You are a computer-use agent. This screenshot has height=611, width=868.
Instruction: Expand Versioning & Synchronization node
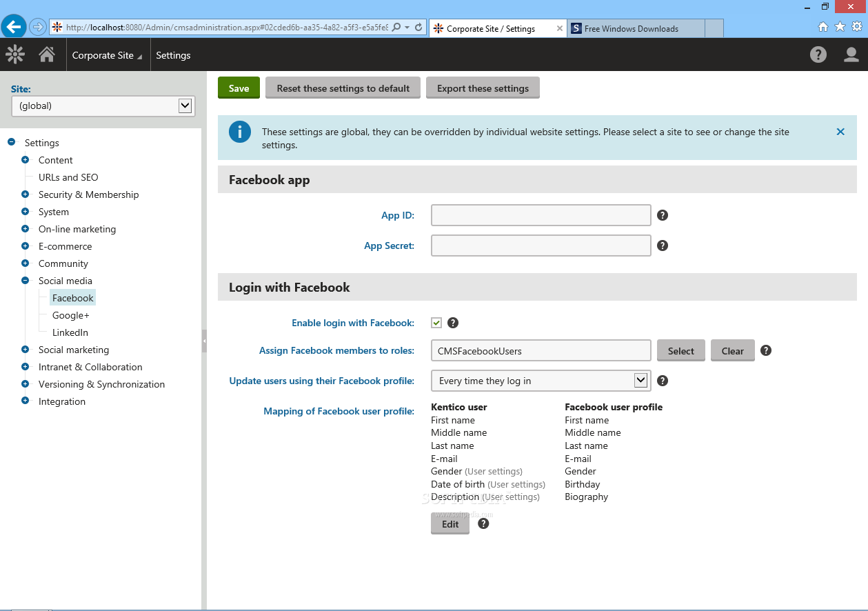click(x=25, y=384)
